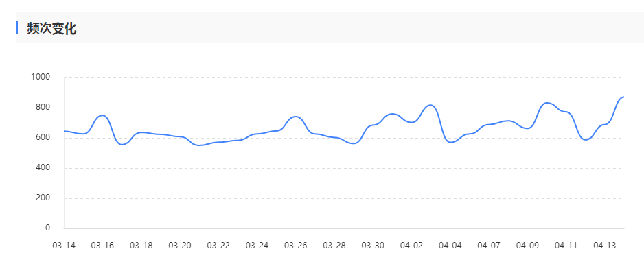Click the line's starting point above 03-14
The width and height of the screenshot is (644, 275).
[x=65, y=130]
